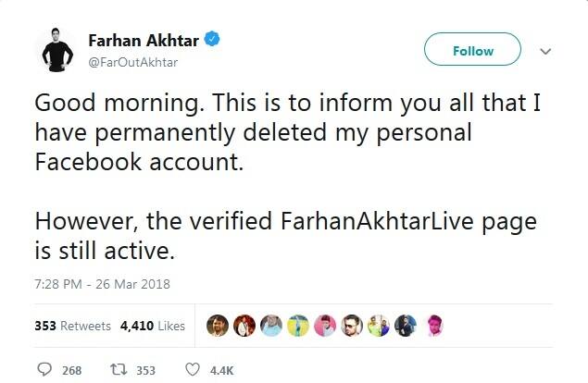588x383 pixels.
Task: Click the 4.4K like count
Action: [x=221, y=370]
